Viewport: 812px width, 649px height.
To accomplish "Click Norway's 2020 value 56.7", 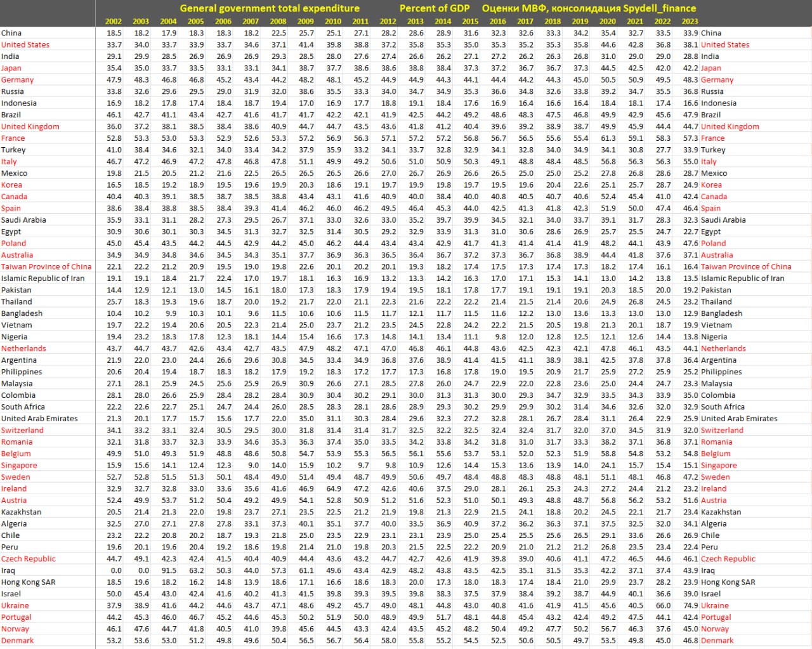I will tap(608, 629).
